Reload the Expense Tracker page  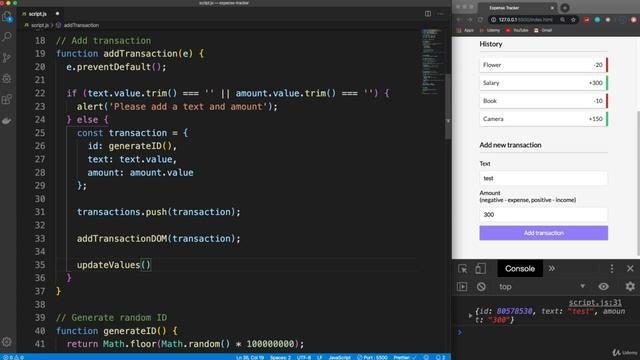[480, 20]
